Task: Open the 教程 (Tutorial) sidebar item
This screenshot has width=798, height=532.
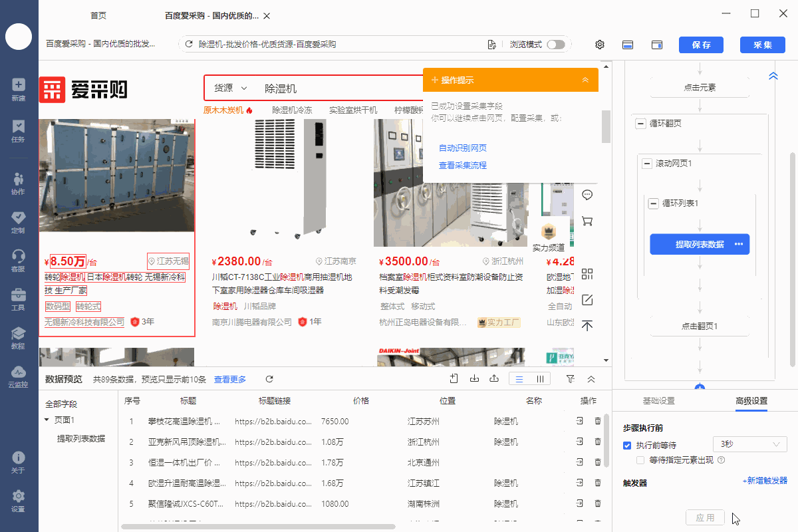Action: click(19, 338)
